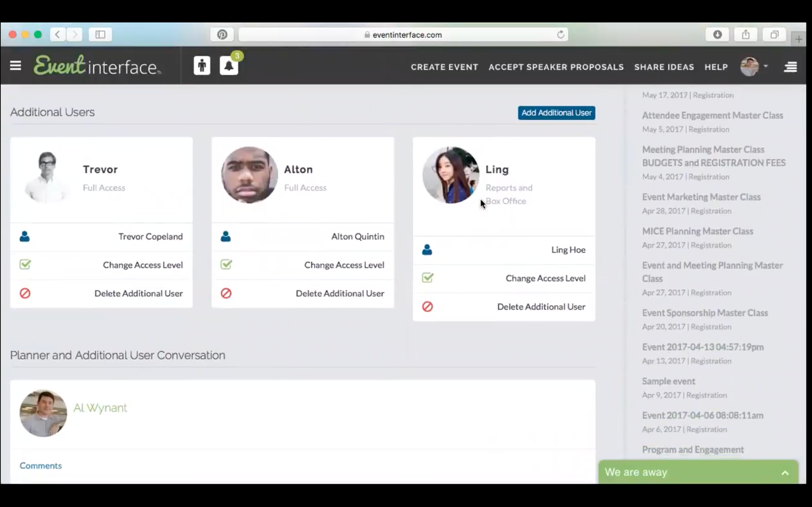Click Change Access Level checkbox for Trevor
Screen dimensions: 812x507
[25, 265]
